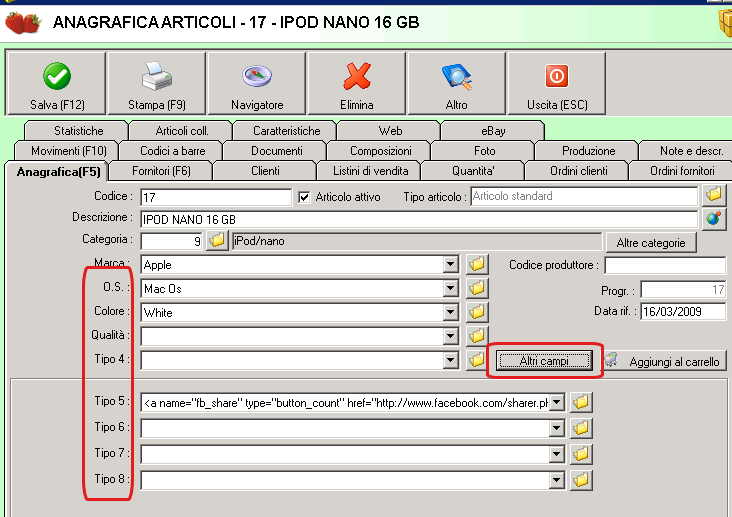Image resolution: width=732 pixels, height=517 pixels.
Task: Click folder icon next to Categoria code
Action: click(x=217, y=241)
